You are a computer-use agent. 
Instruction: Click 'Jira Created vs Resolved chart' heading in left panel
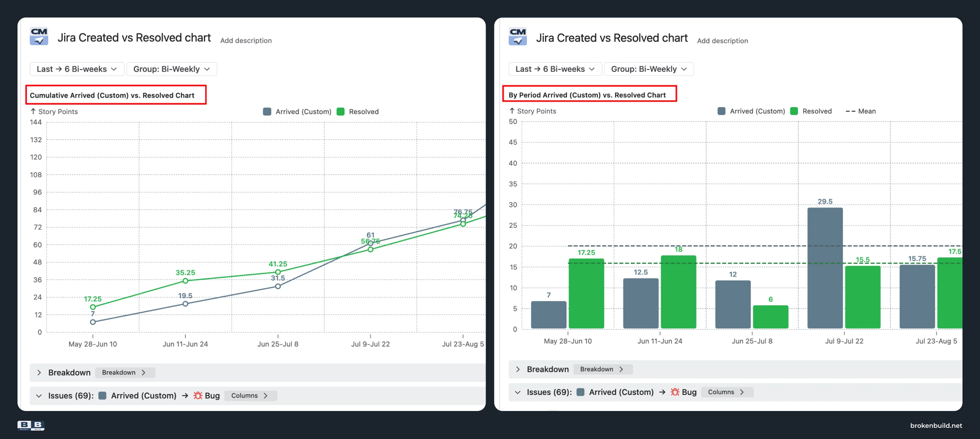pyautogui.click(x=134, y=38)
